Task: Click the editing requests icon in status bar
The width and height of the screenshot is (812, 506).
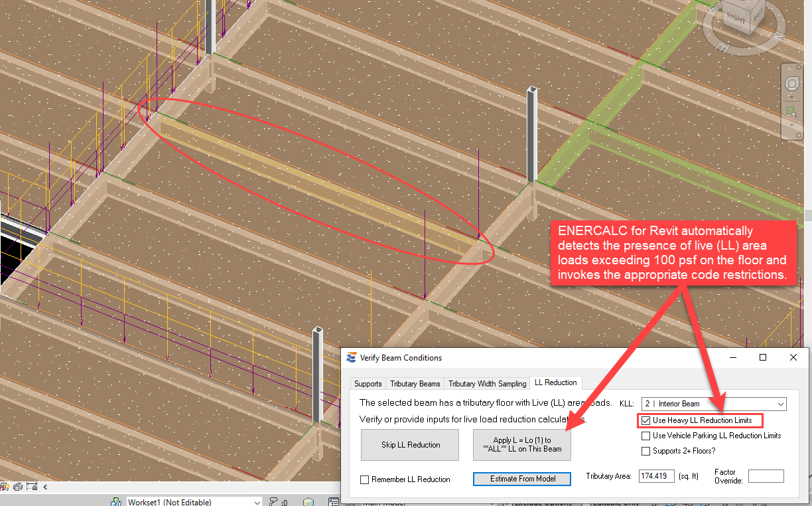Action: click(x=274, y=502)
